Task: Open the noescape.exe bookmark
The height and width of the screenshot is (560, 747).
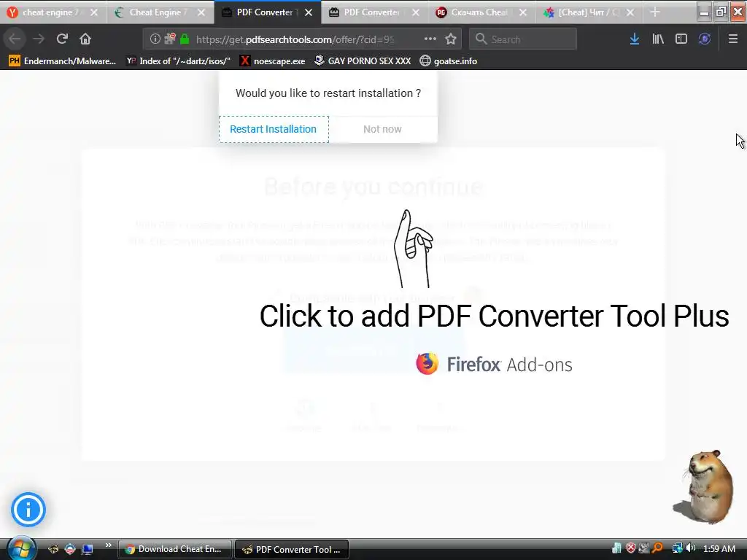Action: (273, 61)
